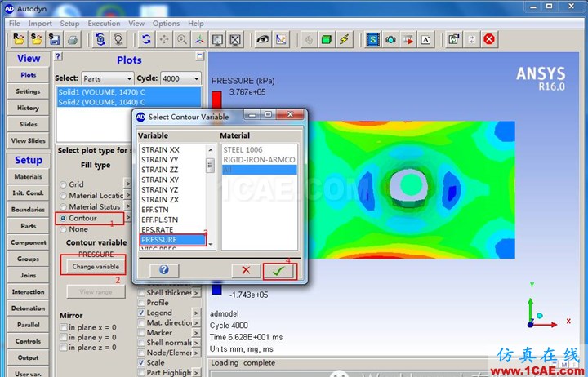Screen dimensions: 588x377
Task: Expand Material Status options arrow
Action: point(127,206)
